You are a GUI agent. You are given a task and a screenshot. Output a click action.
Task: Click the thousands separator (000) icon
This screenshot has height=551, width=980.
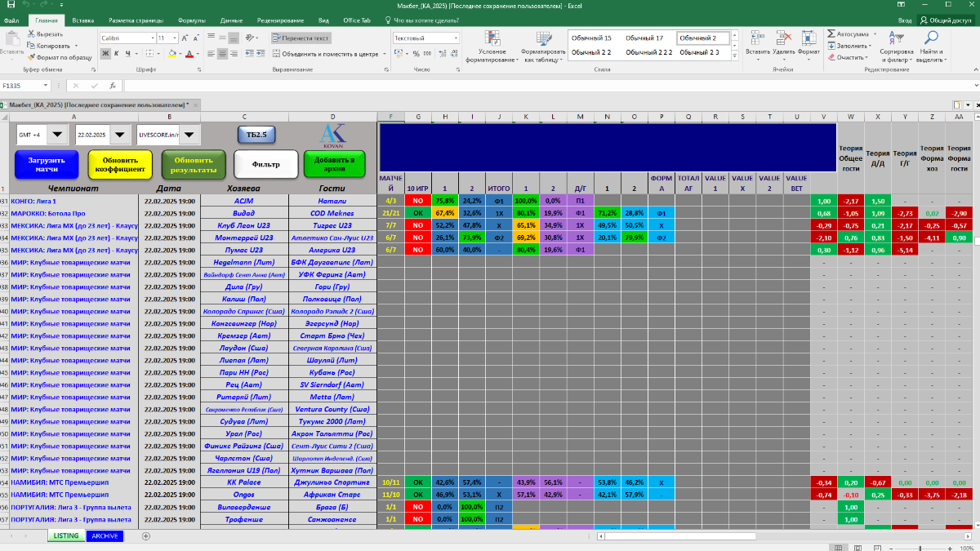pyautogui.click(x=427, y=53)
